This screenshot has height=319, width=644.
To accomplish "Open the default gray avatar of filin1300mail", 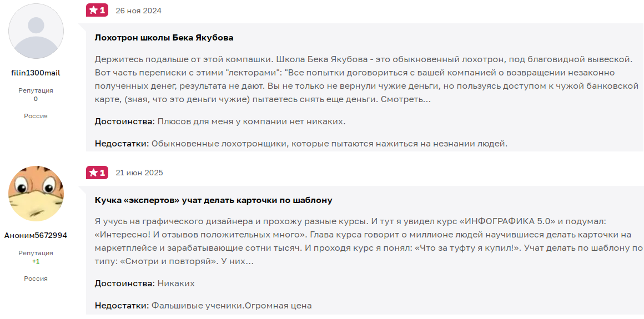I will pos(36,31).
